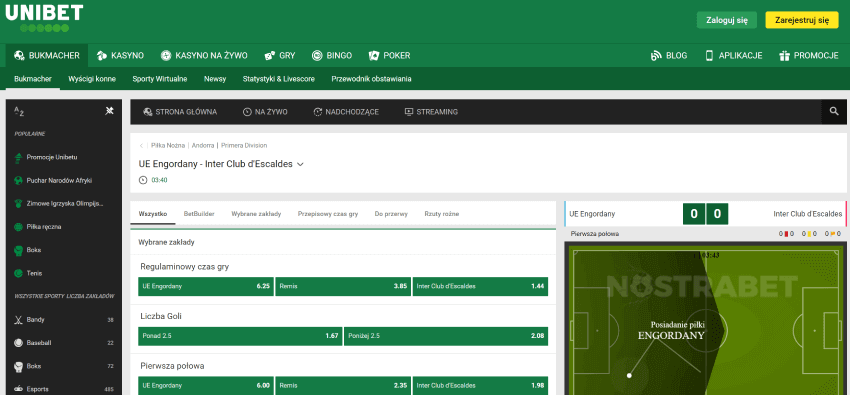This screenshot has height=395, width=850.
Task: Switch to Przepisowy czas gry tab
Action: (328, 214)
